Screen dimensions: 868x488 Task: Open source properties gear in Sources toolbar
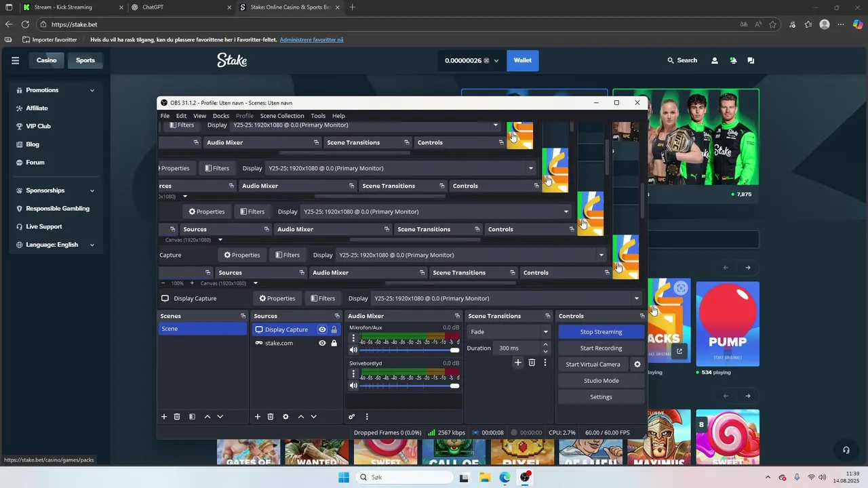point(285,417)
